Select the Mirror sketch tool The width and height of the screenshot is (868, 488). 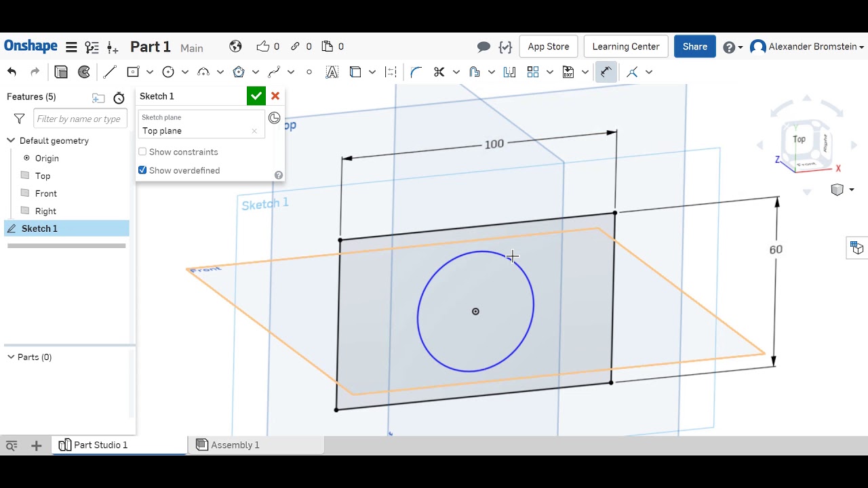510,72
